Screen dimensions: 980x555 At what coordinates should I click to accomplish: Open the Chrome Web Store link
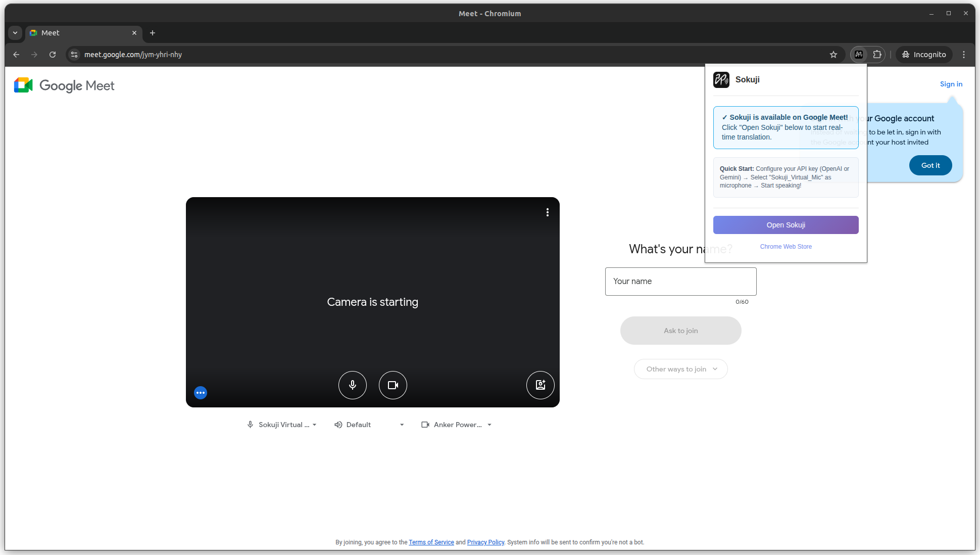(x=786, y=247)
